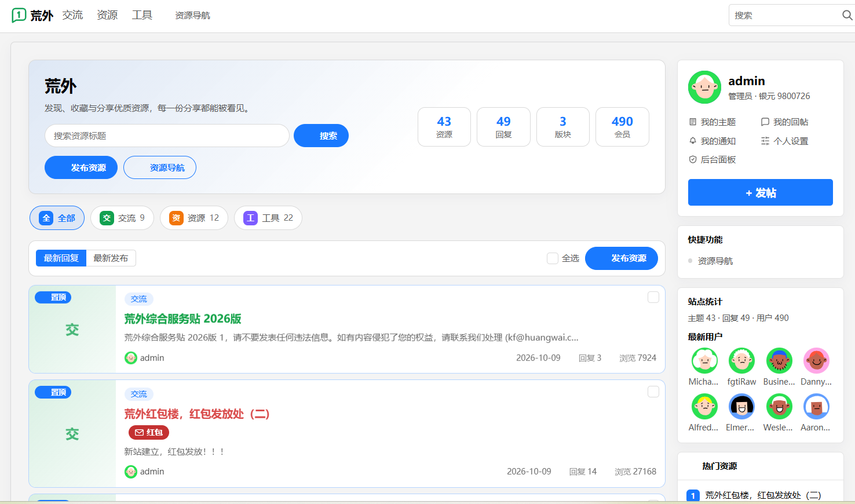Screen dimensions: 855x504
Task: Click the blue 搜索 button in banner
Action: pyautogui.click(x=321, y=136)
